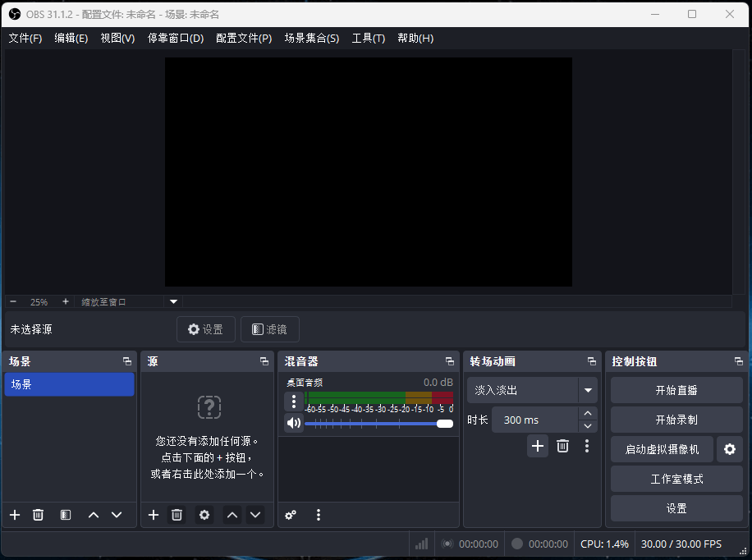Image resolution: width=752 pixels, height=560 pixels.
Task: Move scene down with the down arrow
Action: click(x=117, y=515)
